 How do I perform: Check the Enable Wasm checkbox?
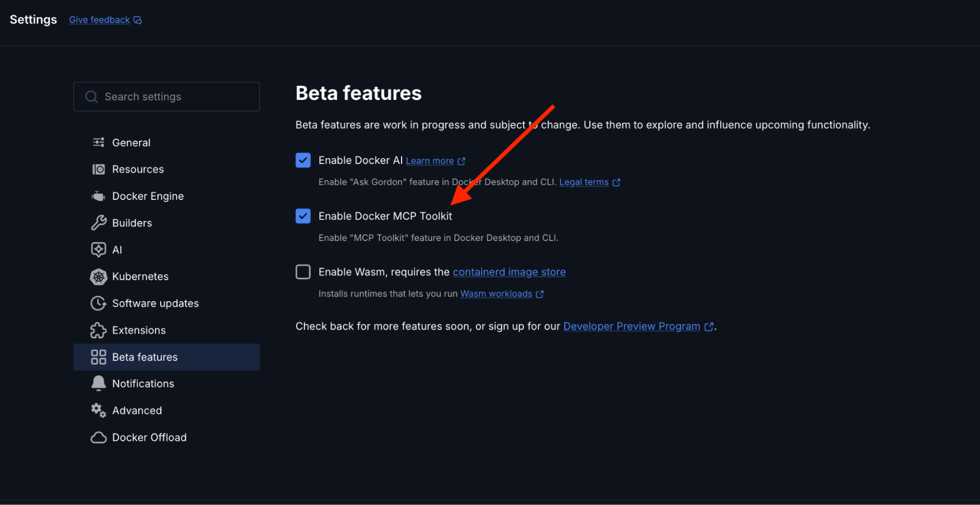point(303,272)
